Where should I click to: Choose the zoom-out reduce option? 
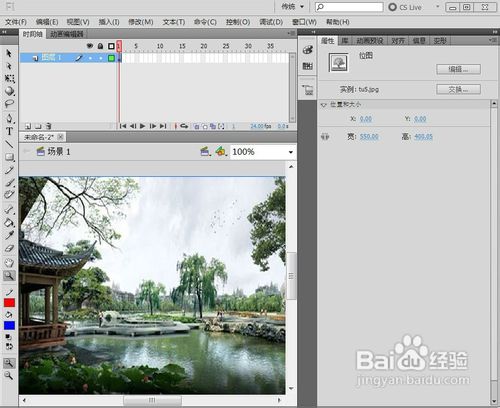pyautogui.click(x=9, y=376)
